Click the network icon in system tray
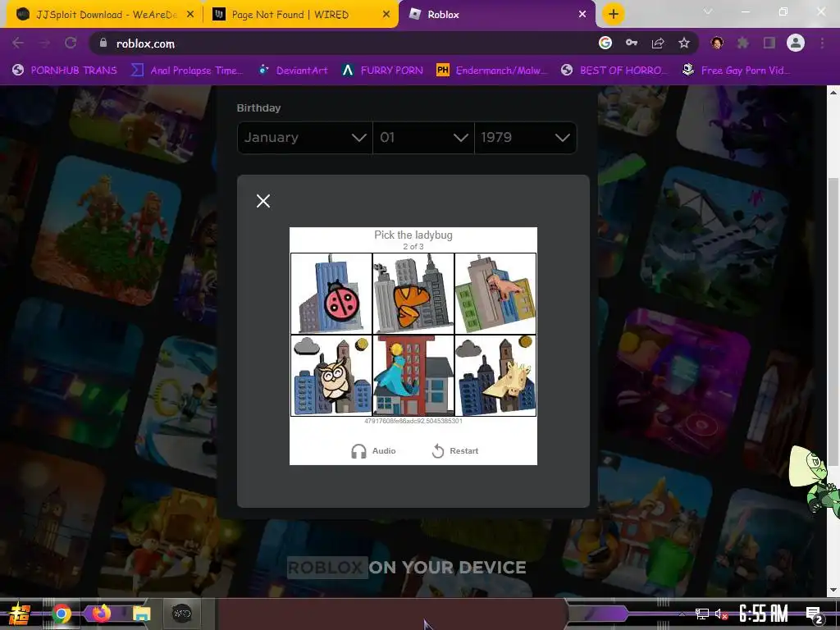 point(702,614)
